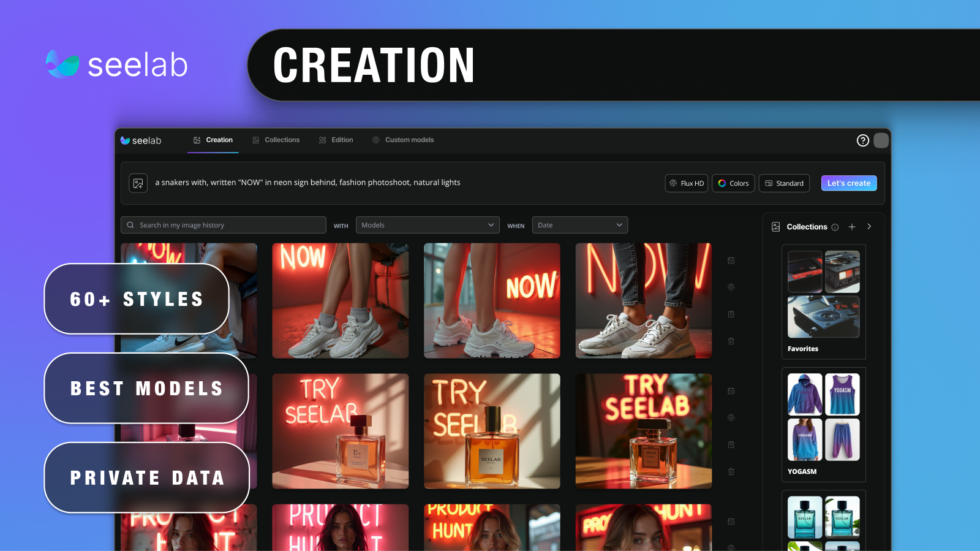Click the small seelab logo in app header
Screen dimensions: 980x551
click(x=141, y=140)
